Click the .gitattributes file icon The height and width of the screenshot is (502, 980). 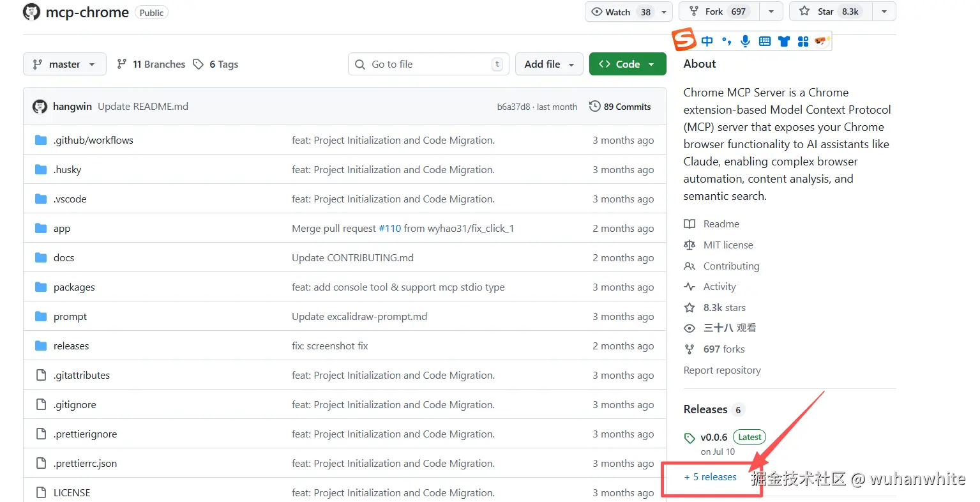[41, 375]
